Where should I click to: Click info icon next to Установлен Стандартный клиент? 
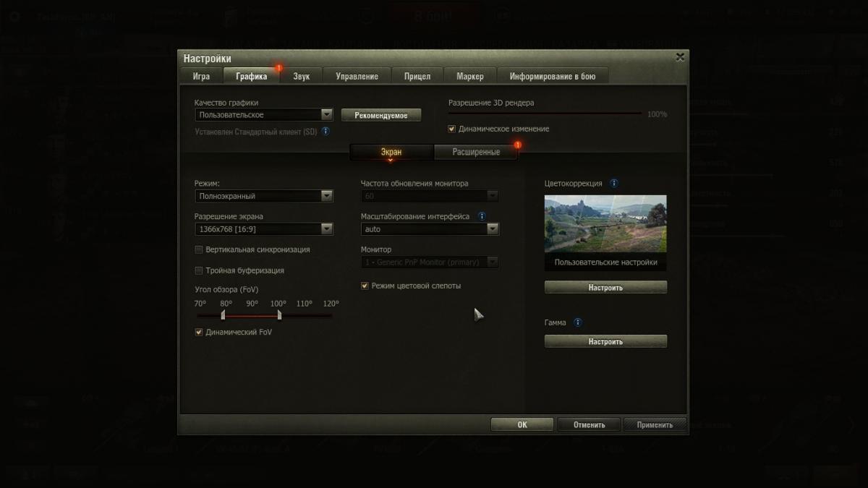click(x=325, y=132)
